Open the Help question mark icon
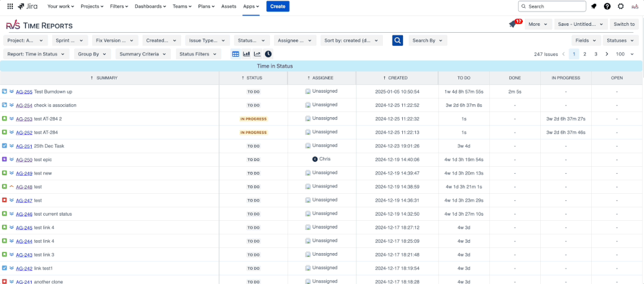This screenshot has width=644, height=284. point(607,6)
